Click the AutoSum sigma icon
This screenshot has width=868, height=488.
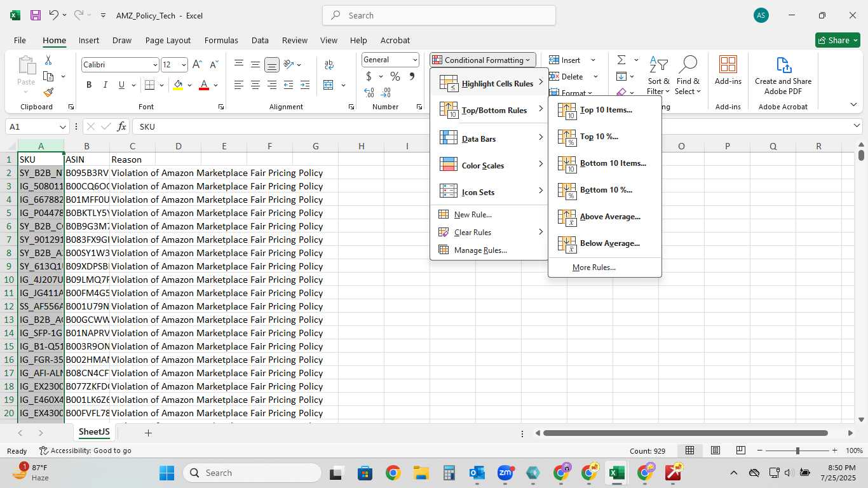click(x=621, y=60)
